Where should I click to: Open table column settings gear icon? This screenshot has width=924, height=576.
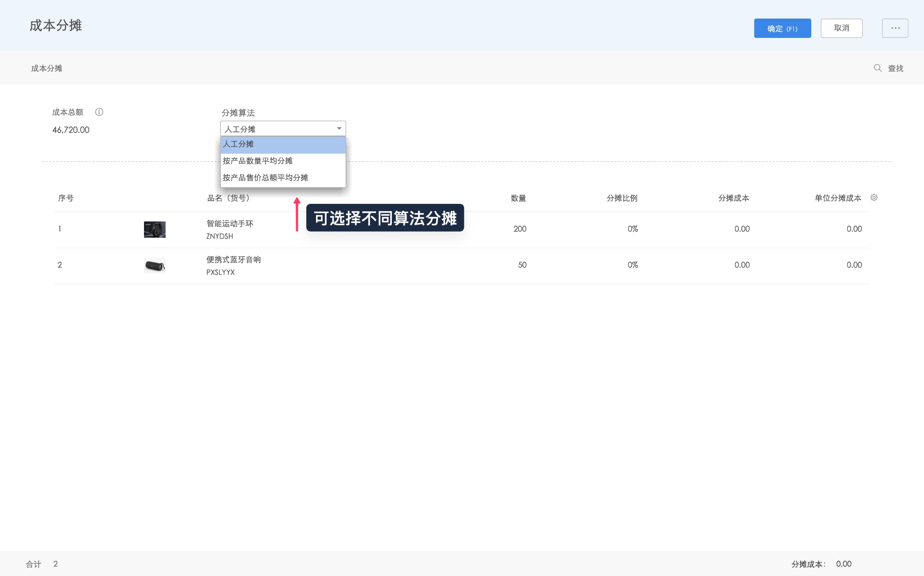click(x=874, y=197)
